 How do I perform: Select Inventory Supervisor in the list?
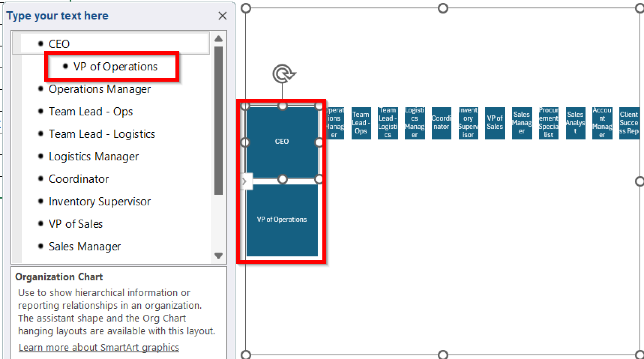(99, 201)
